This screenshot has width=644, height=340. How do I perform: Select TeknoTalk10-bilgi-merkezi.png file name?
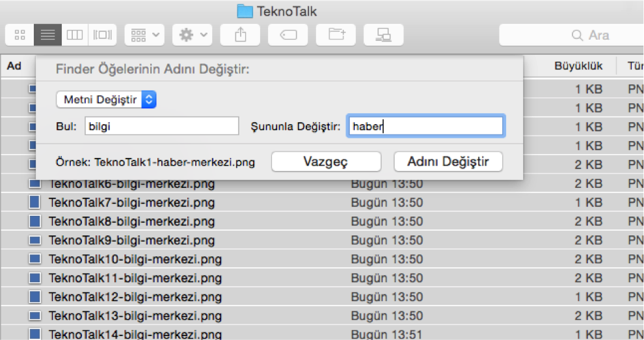click(x=135, y=259)
